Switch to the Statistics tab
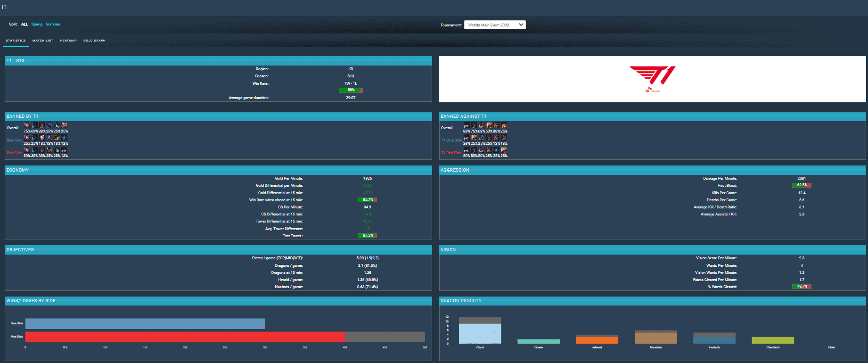This screenshot has height=363, width=868. pos(16,41)
